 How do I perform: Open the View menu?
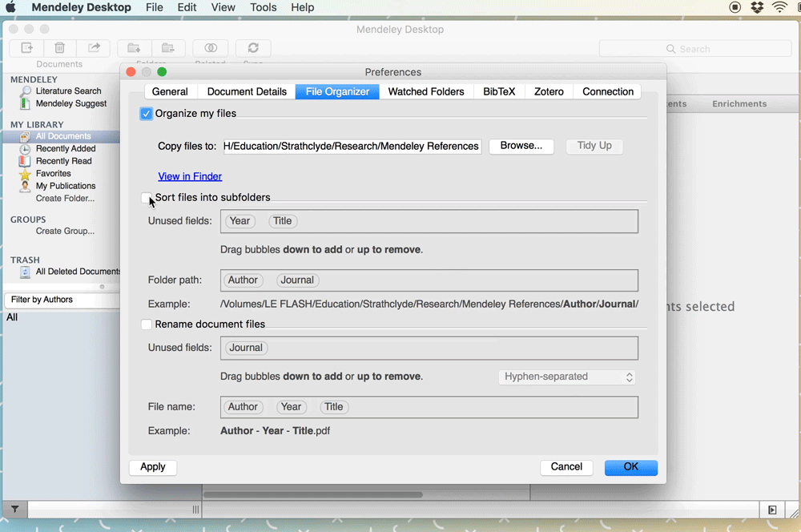point(223,7)
